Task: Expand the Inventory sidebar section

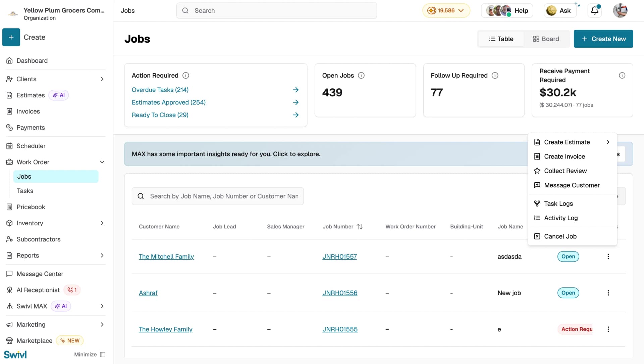Action: click(x=102, y=223)
